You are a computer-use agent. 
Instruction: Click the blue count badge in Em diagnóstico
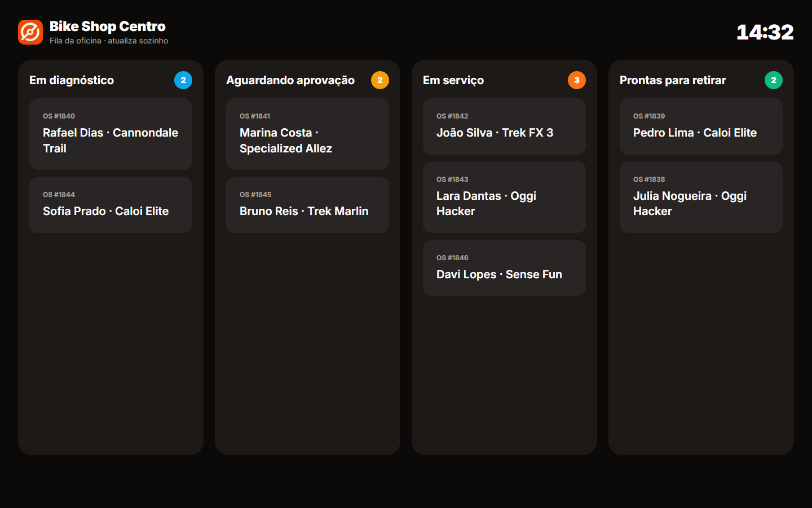click(x=183, y=80)
